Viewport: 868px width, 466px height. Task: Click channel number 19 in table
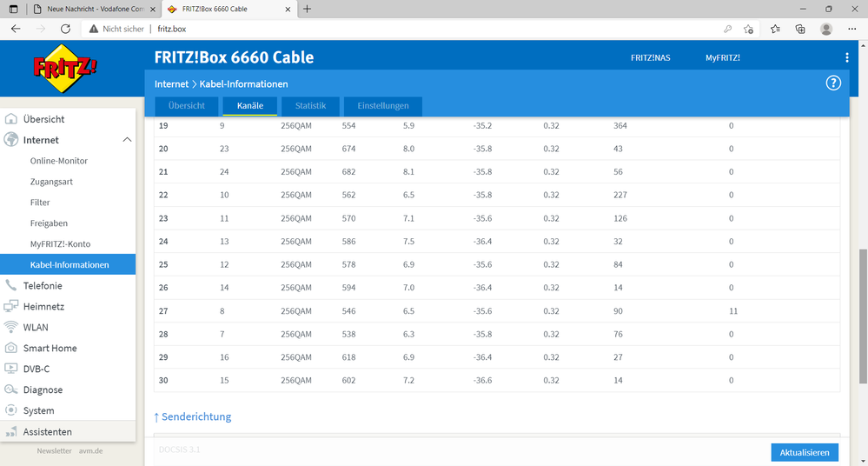(163, 126)
